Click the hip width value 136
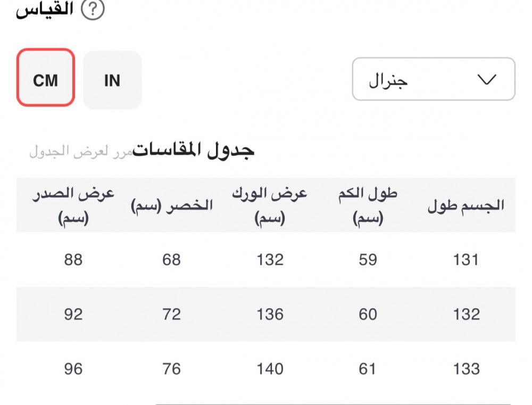This screenshot has width=532, height=405. (x=270, y=314)
